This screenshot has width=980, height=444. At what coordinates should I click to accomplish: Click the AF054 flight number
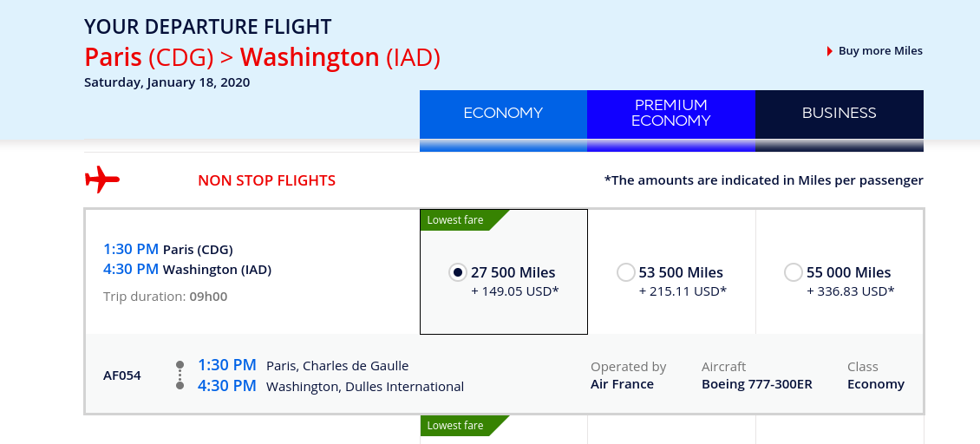point(122,375)
